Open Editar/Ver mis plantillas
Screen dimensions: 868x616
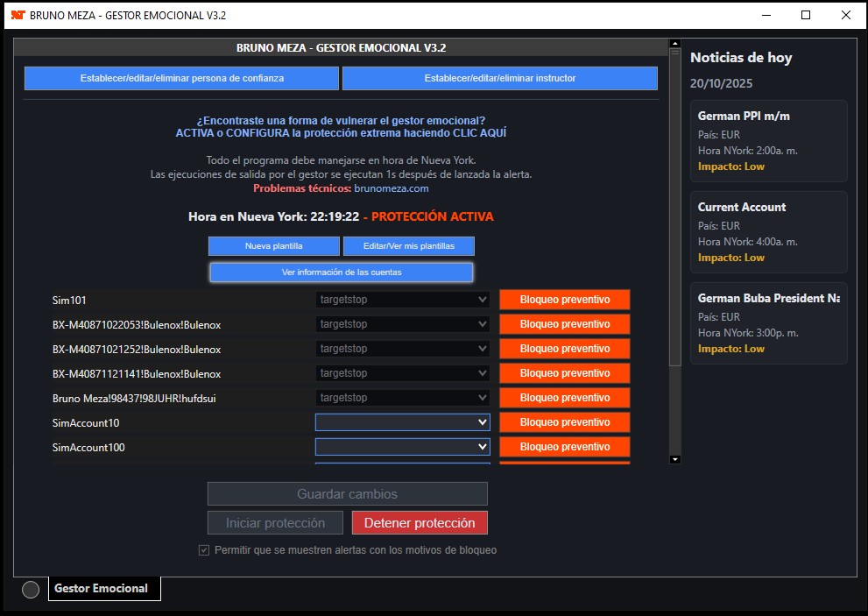tap(409, 246)
